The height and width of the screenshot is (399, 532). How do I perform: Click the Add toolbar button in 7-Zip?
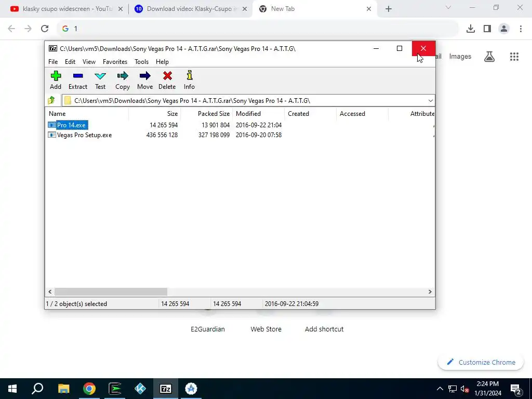pyautogui.click(x=56, y=81)
